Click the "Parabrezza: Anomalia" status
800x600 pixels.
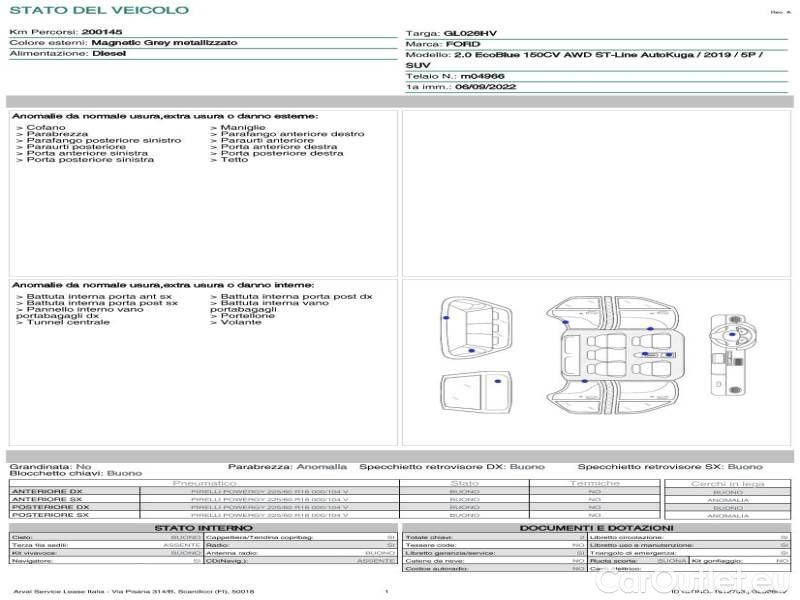287,466
